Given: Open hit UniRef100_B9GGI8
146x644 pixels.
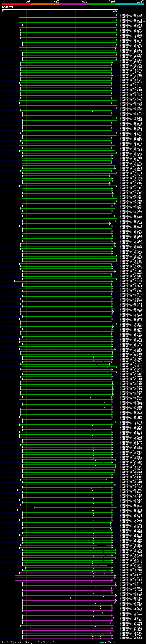Looking at the screenshot, I should point(131,20).
